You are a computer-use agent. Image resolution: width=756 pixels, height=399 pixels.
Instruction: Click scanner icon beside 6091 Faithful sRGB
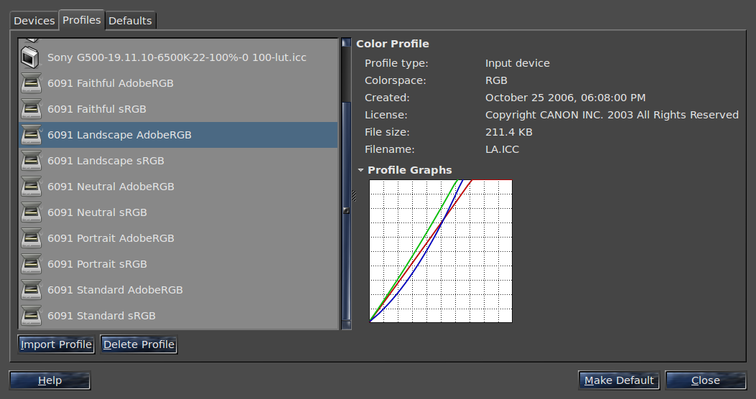[31, 109]
